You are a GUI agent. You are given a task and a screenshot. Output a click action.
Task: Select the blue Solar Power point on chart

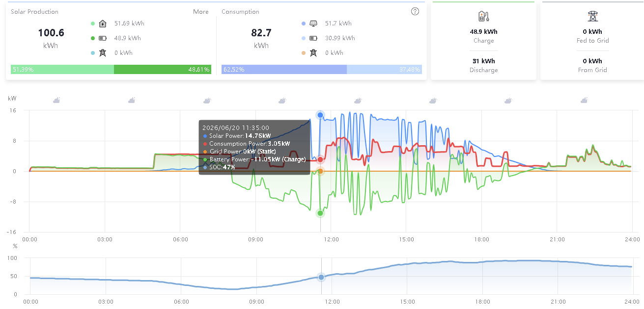tap(320, 115)
